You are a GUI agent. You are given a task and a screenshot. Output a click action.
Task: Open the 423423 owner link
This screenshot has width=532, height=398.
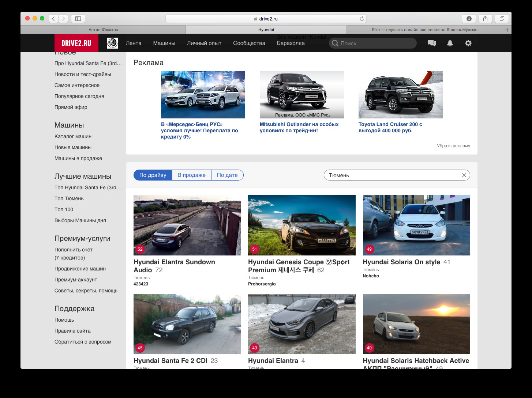(141, 284)
